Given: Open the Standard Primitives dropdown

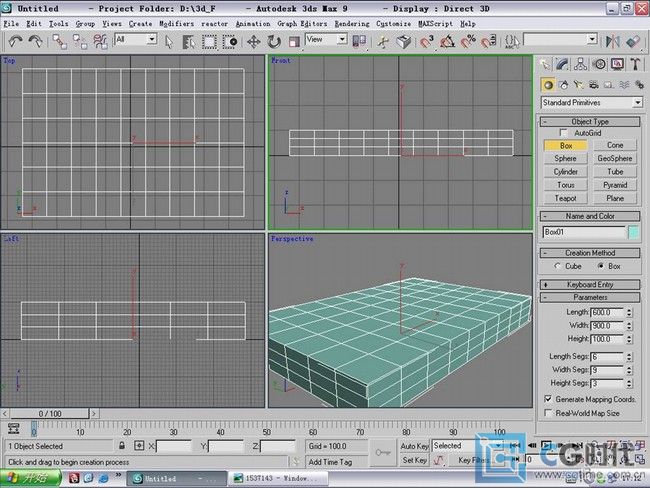Looking at the screenshot, I should pyautogui.click(x=638, y=102).
